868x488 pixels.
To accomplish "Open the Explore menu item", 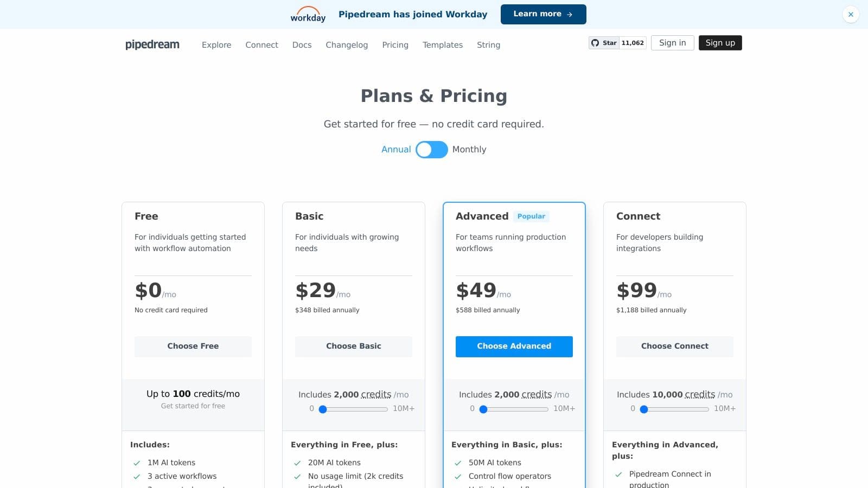I will point(216,45).
